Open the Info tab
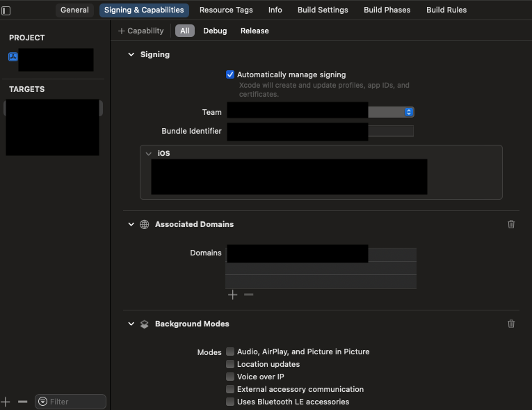532x410 pixels. point(275,10)
